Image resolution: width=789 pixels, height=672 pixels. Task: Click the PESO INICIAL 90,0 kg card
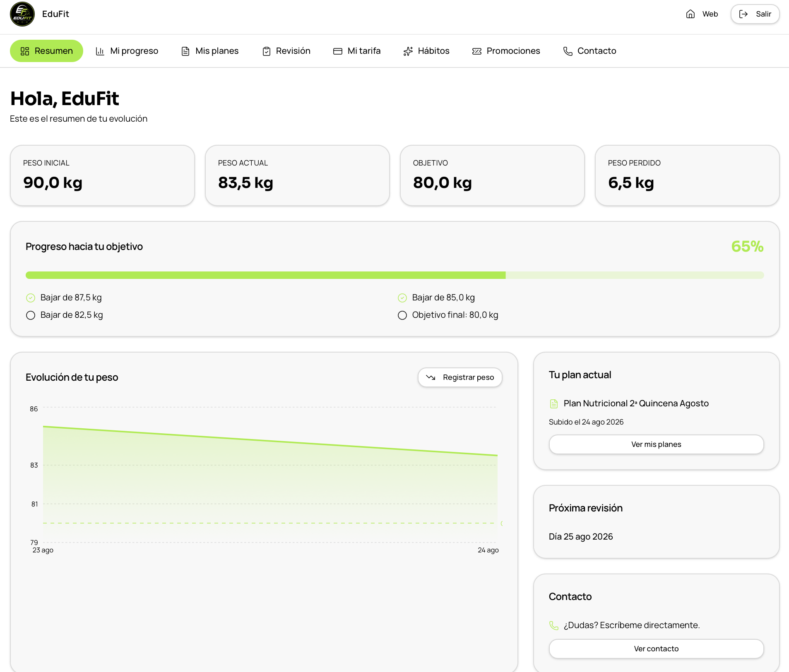[102, 175]
